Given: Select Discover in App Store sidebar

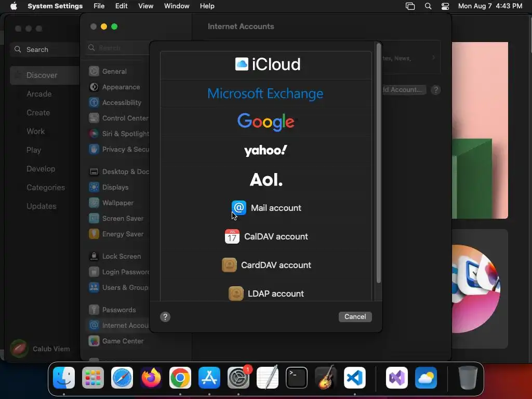Looking at the screenshot, I should pyautogui.click(x=45, y=75).
